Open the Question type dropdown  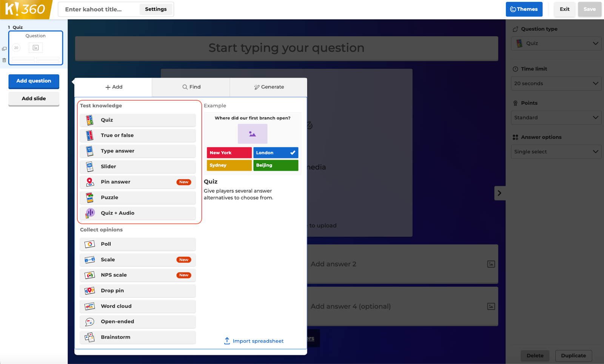coord(556,43)
